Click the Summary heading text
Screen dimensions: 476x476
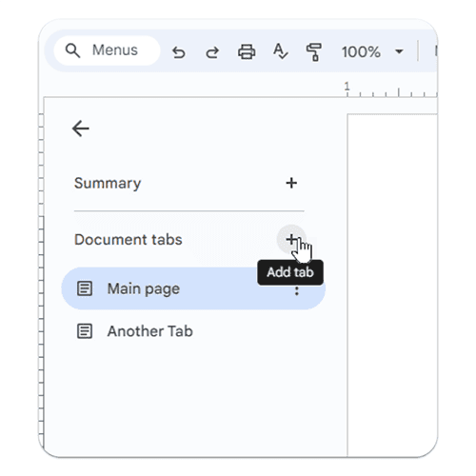pos(108,184)
